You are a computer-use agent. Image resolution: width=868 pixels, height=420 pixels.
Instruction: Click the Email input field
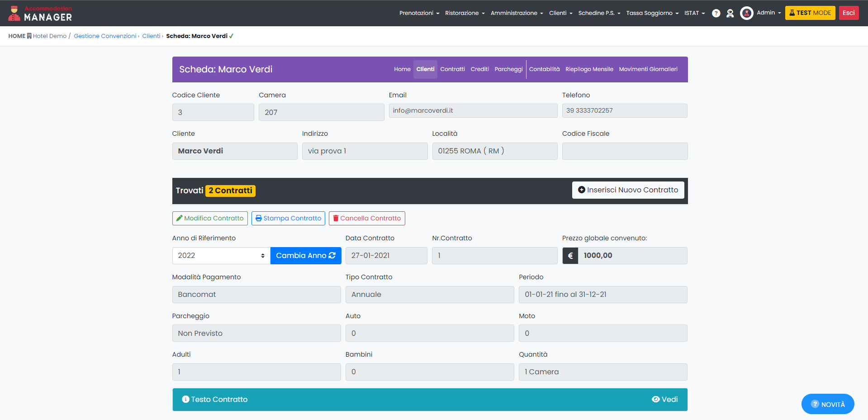(473, 110)
